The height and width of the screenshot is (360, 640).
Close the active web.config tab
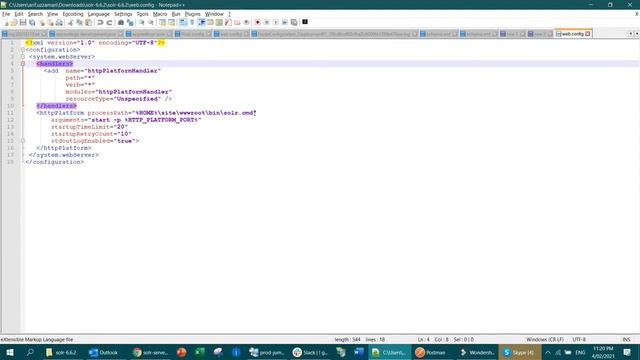coord(588,34)
